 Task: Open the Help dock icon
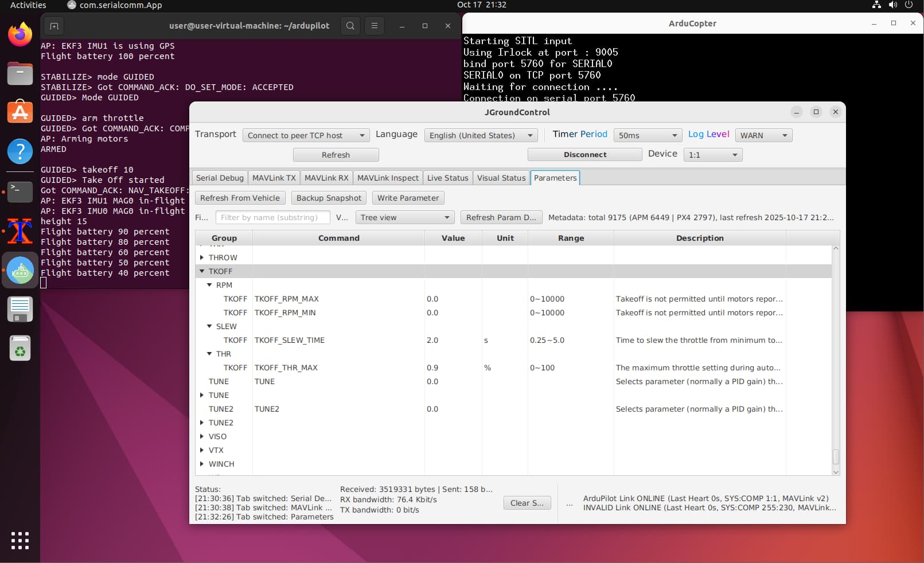tap(20, 151)
